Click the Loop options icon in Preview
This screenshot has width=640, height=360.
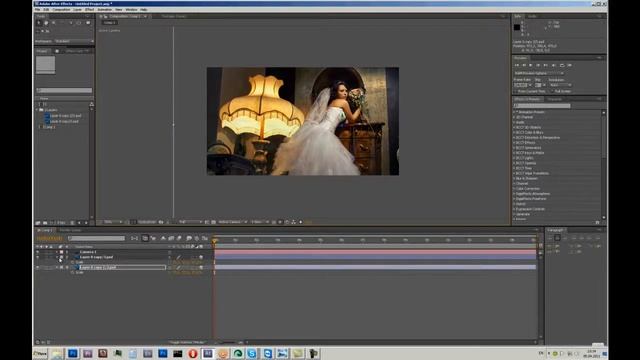click(x=562, y=65)
